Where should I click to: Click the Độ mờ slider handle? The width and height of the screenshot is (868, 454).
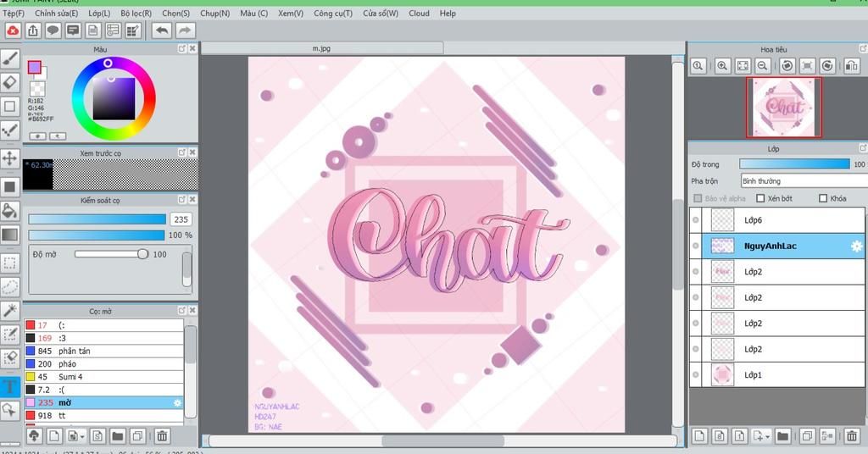point(142,254)
